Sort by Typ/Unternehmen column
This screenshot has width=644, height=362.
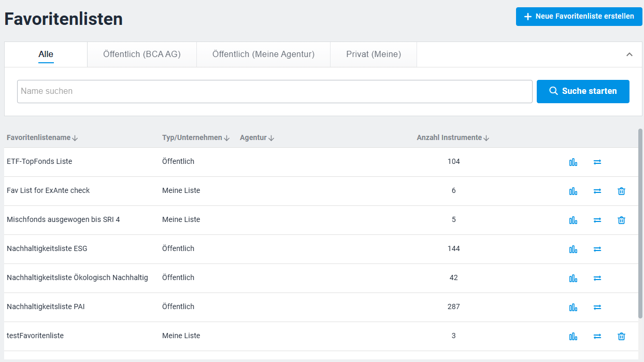(x=195, y=138)
